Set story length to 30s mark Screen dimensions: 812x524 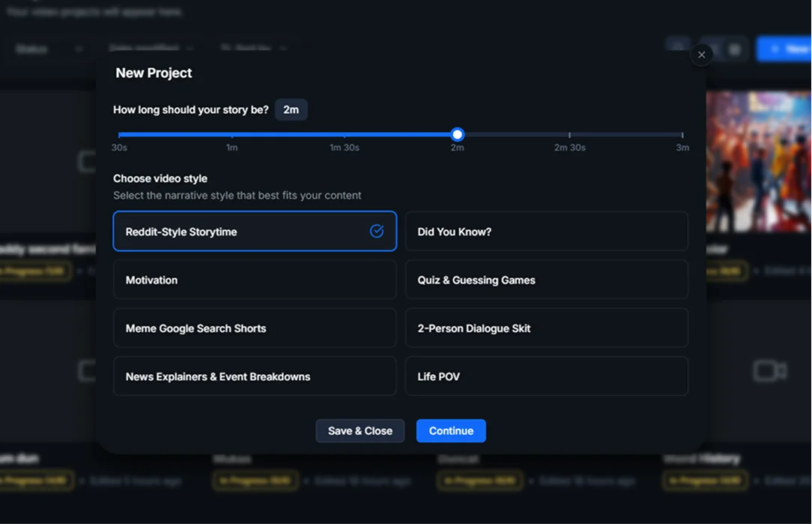(x=120, y=135)
